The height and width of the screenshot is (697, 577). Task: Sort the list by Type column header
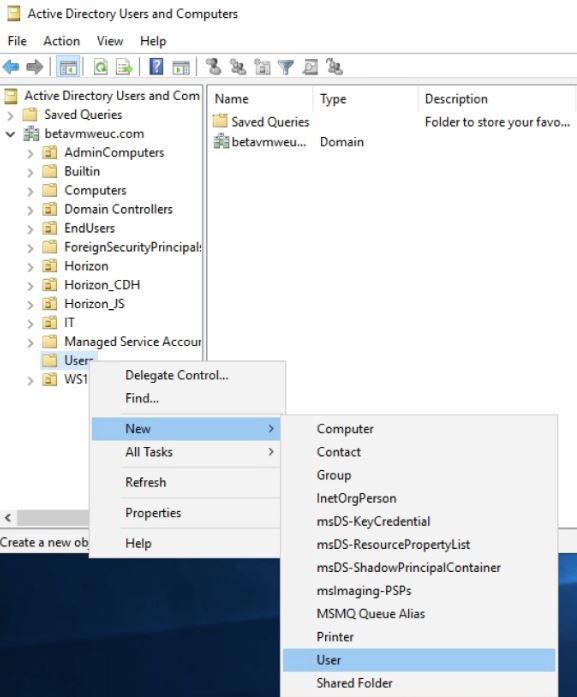[366, 99]
